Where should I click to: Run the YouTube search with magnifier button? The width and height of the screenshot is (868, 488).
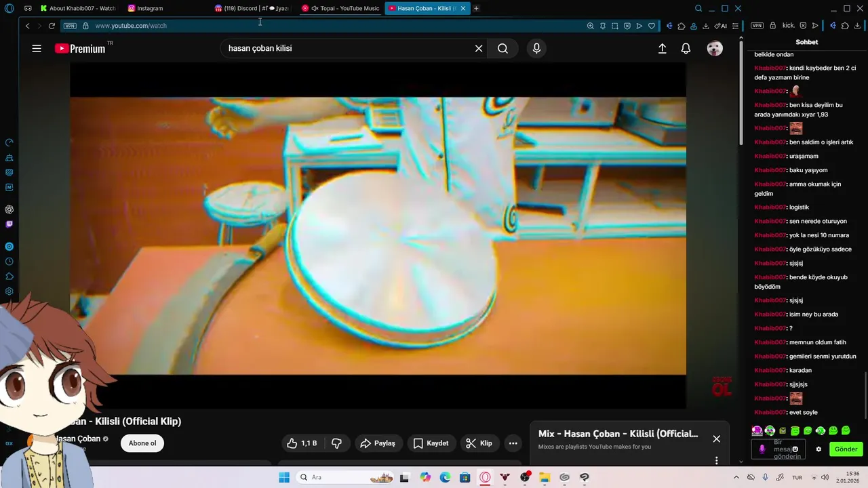pos(502,48)
